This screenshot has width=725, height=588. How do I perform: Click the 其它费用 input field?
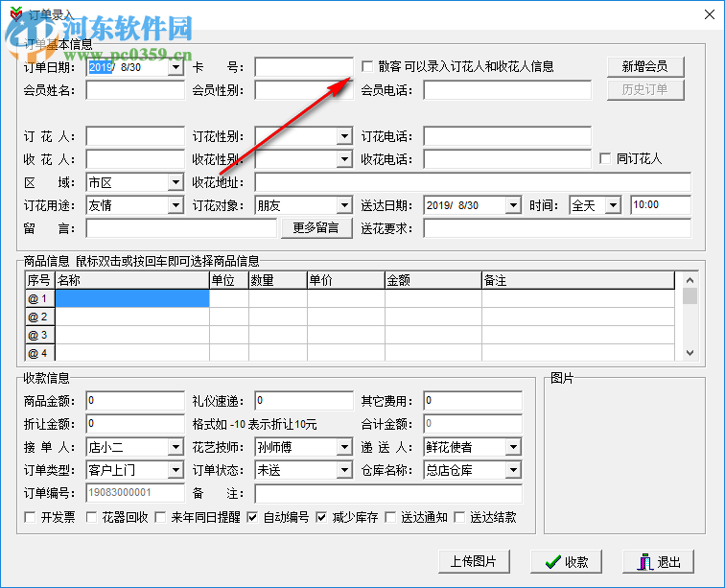tap(473, 401)
